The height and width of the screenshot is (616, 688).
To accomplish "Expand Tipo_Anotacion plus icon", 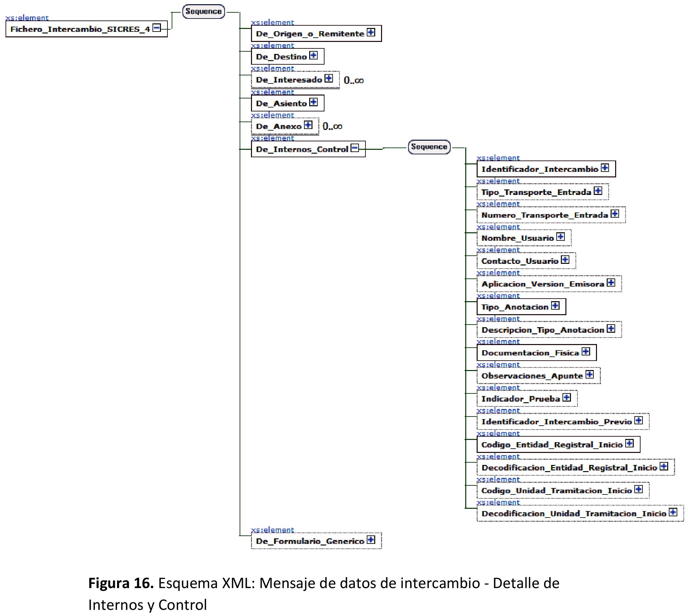I will (556, 306).
